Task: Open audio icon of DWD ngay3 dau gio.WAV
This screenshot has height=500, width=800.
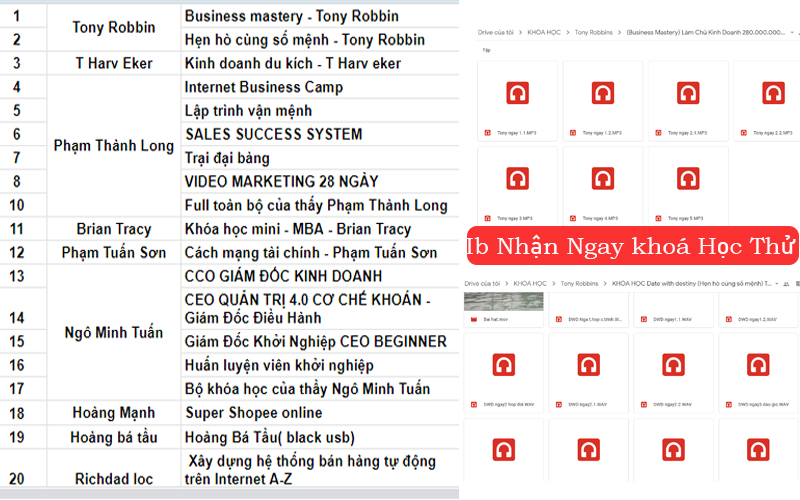Action: tap(758, 365)
